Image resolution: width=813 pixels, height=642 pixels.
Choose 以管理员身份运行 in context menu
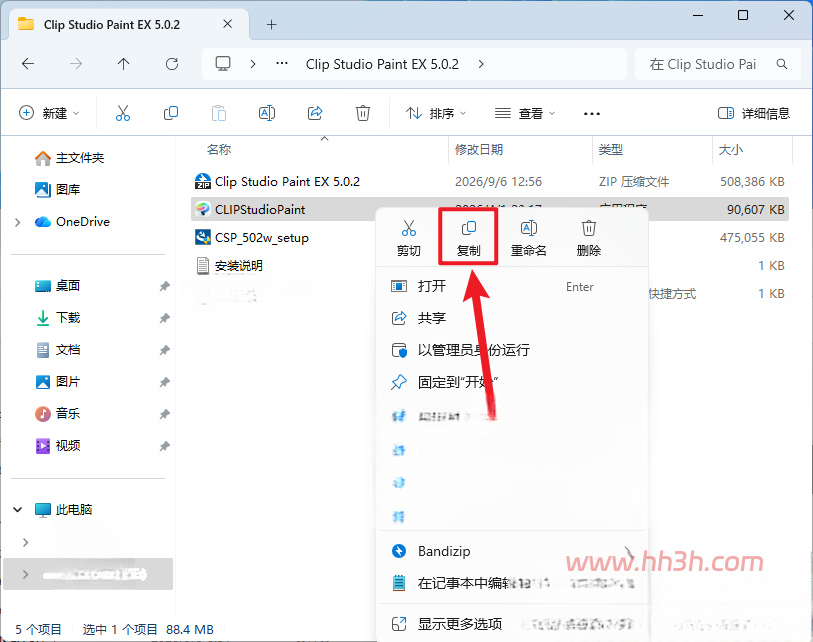coord(512,350)
